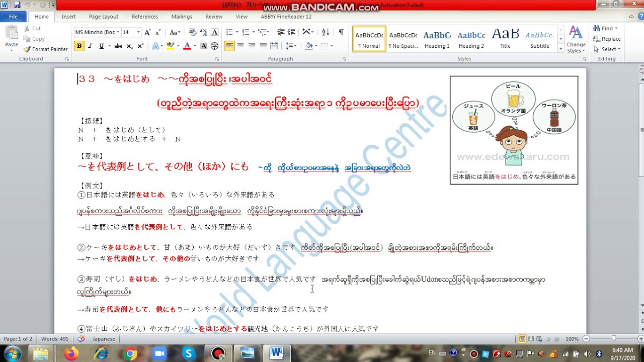Toggle Print Layout view button

523,339
